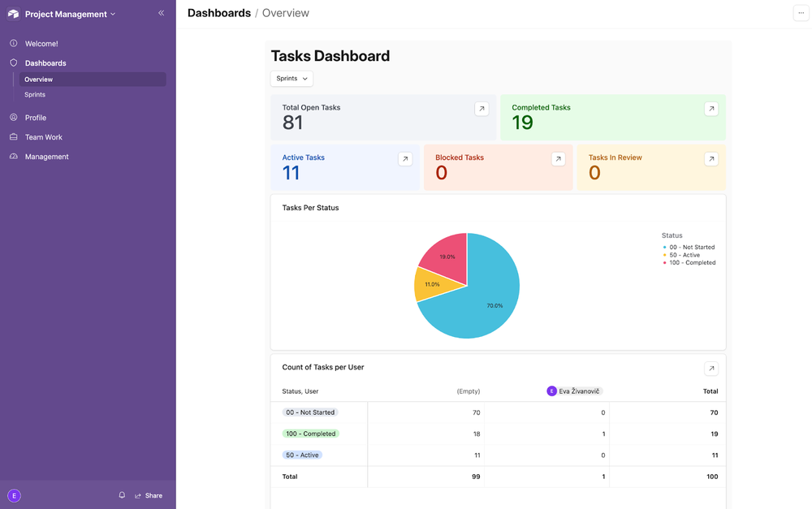Click the Blocked Tasks expand arrow icon
This screenshot has width=812, height=509.
(558, 158)
